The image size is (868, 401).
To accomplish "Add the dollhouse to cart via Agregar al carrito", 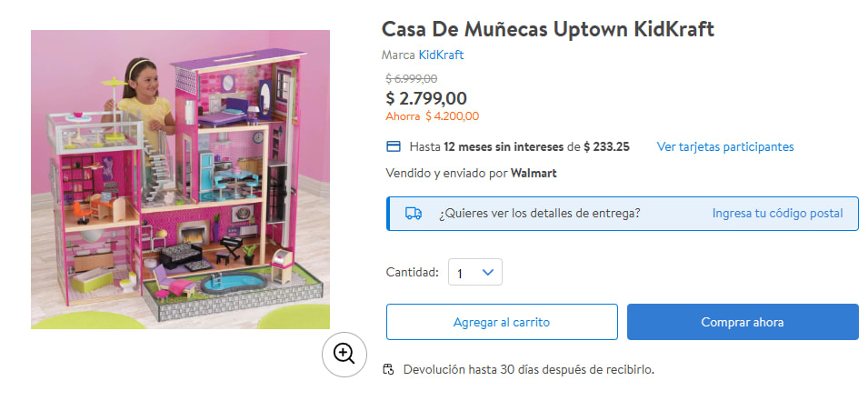I will (x=502, y=322).
